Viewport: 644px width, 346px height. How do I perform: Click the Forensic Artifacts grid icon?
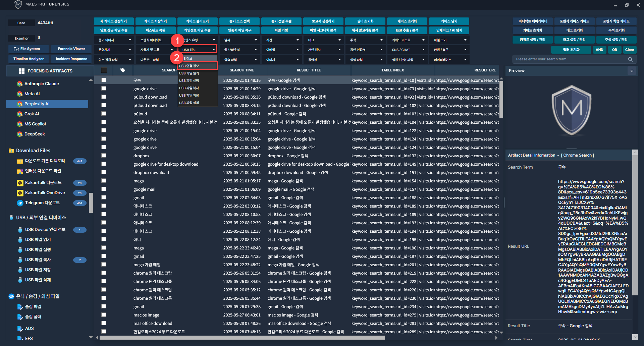22,71
